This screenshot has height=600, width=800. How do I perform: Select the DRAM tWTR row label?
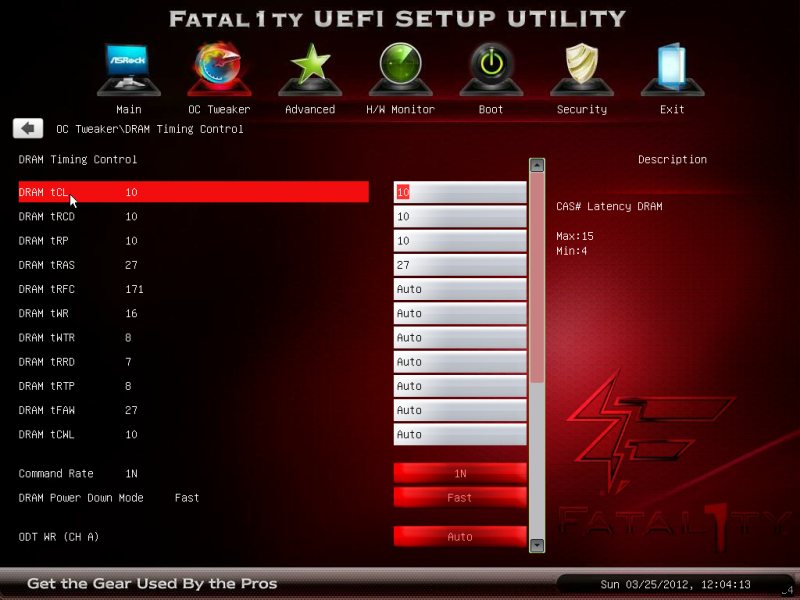(x=46, y=338)
